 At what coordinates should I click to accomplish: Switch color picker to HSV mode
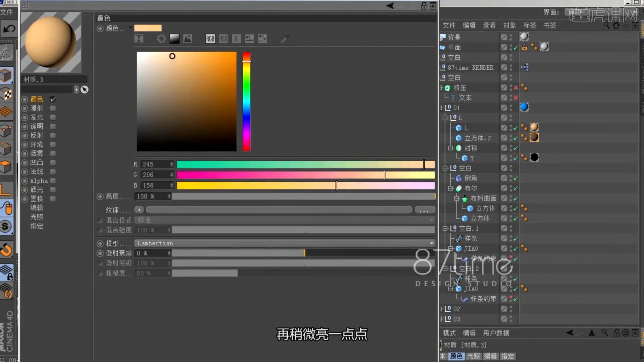tap(223, 39)
